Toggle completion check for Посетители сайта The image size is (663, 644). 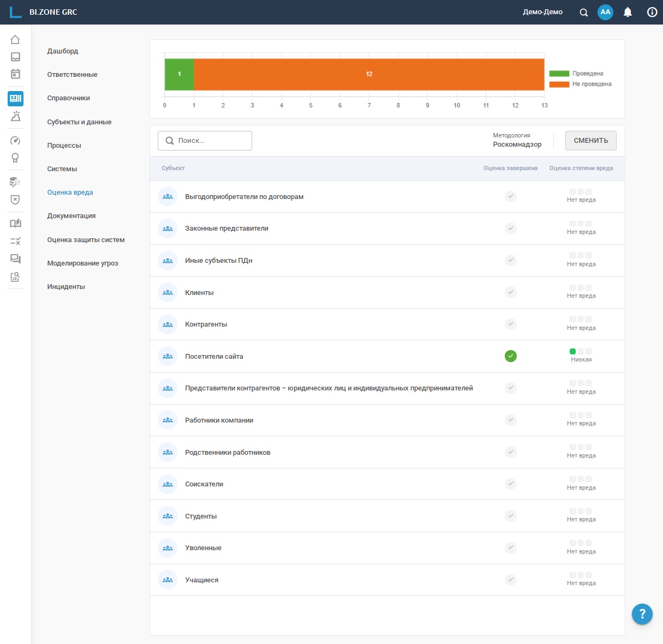[511, 356]
